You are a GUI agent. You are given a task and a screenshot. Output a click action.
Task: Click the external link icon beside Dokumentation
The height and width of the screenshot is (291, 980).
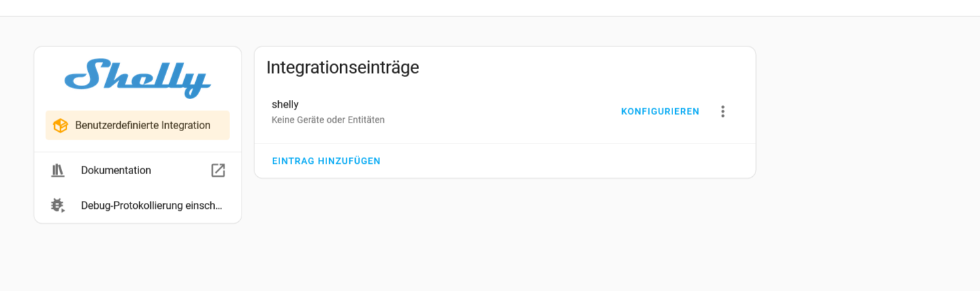tap(218, 170)
